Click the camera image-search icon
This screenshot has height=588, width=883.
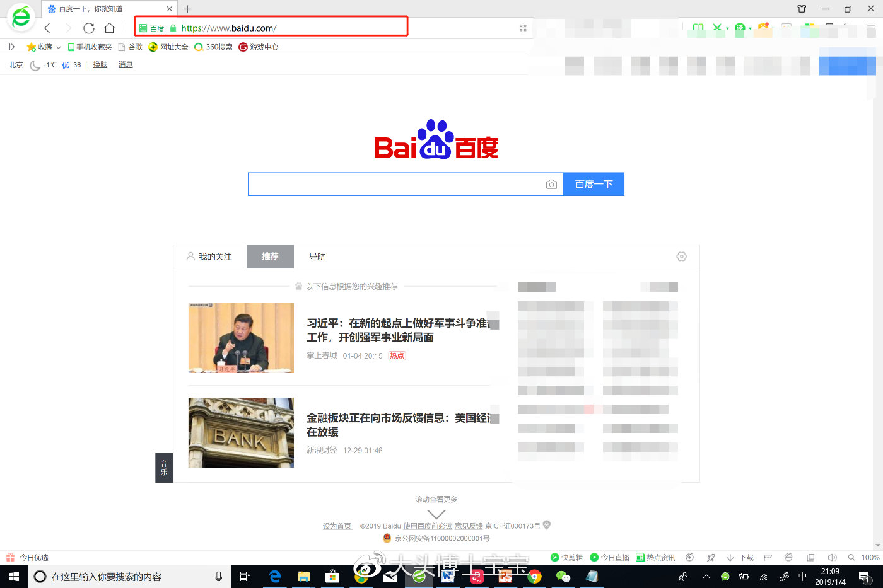pyautogui.click(x=551, y=184)
